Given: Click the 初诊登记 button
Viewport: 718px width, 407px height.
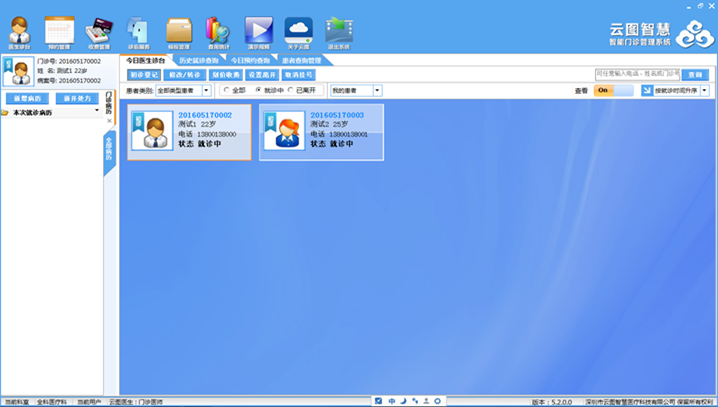Looking at the screenshot, I should coord(143,75).
